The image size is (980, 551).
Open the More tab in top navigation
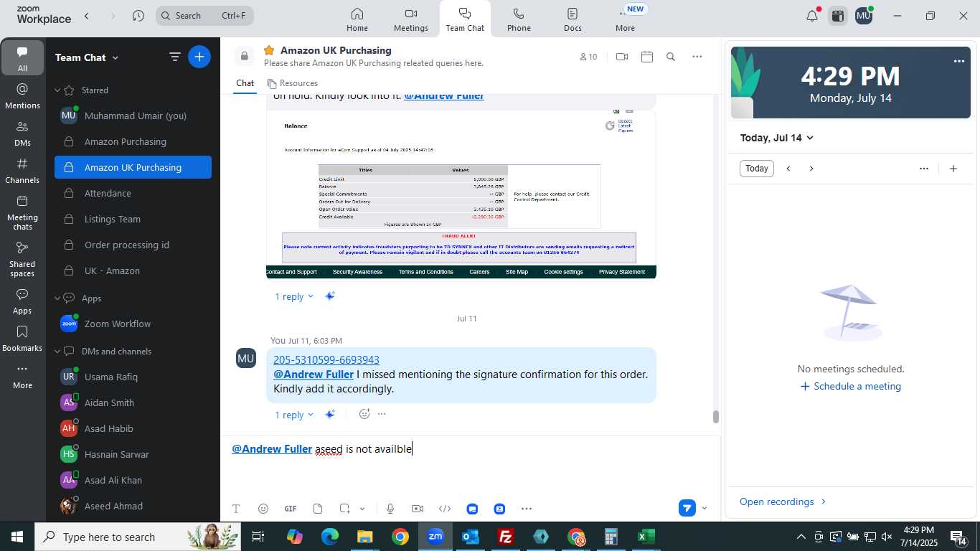pyautogui.click(x=626, y=19)
